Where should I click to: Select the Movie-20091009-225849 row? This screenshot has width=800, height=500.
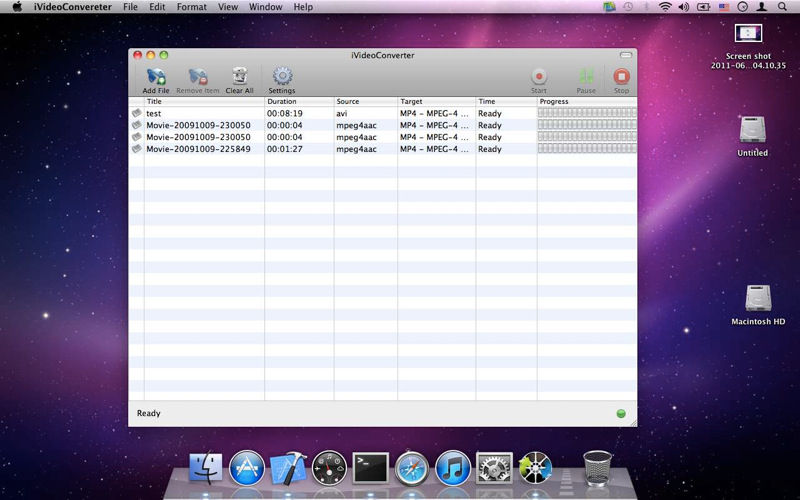click(383, 149)
